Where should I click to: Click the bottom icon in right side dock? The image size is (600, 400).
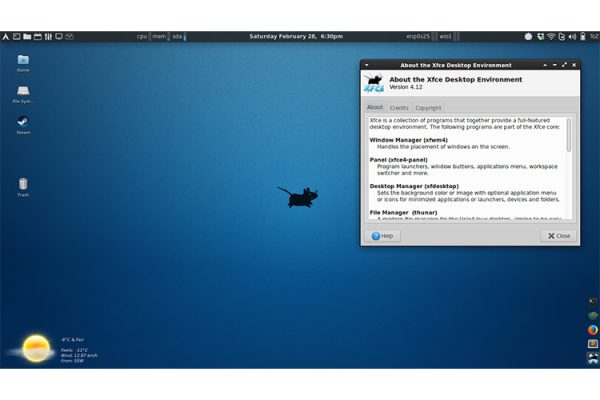(592, 358)
